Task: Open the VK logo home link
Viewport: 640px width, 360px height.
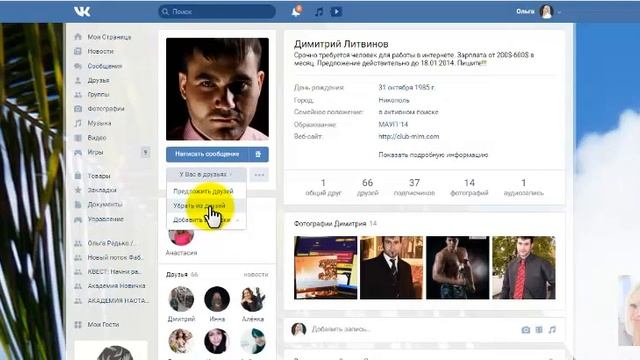Action: [82, 11]
